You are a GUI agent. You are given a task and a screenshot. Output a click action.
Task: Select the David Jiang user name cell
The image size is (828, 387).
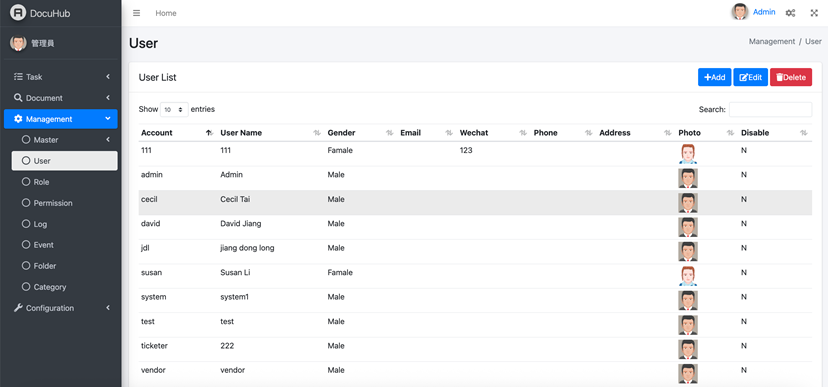[x=241, y=223]
